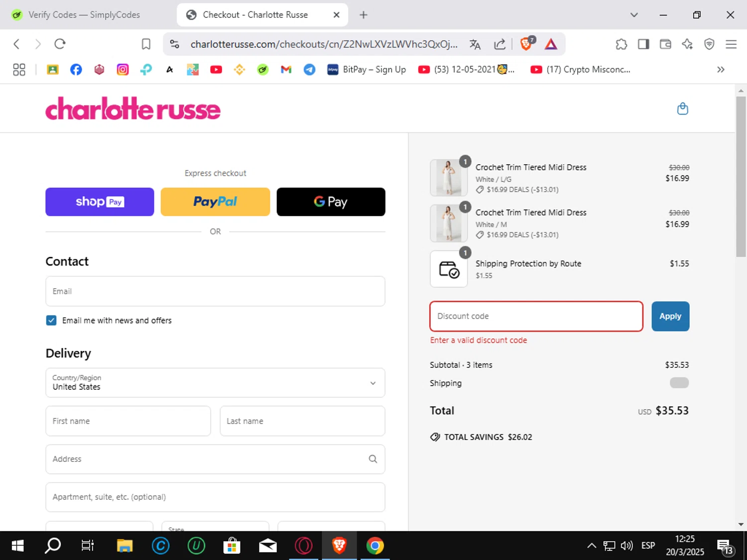Viewport: 747px width, 560px height.
Task: Click the First name field
Action: pos(128,421)
